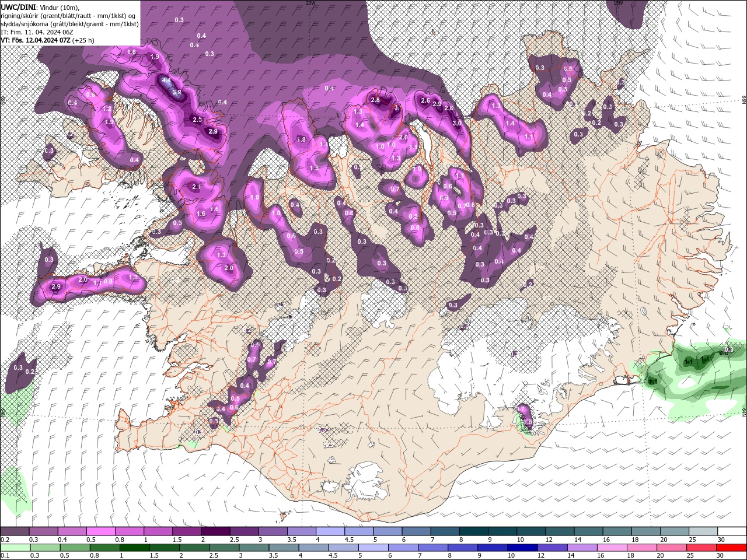The width and height of the screenshot is (747, 560).
Task: Click the '2.1' precipitation value on map
Action: (x=196, y=187)
